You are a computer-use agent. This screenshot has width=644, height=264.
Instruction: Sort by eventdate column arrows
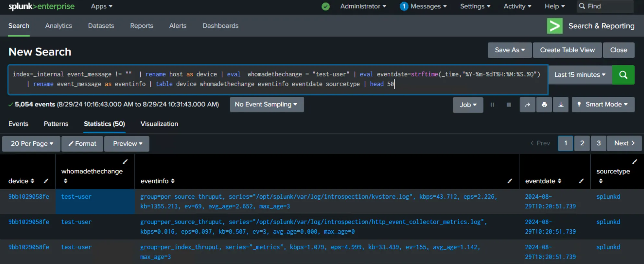559,181
